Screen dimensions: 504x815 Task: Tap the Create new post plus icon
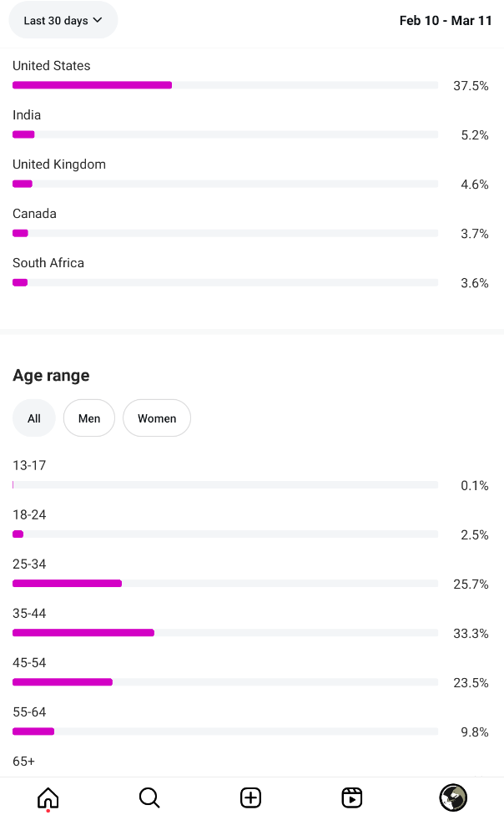(250, 797)
